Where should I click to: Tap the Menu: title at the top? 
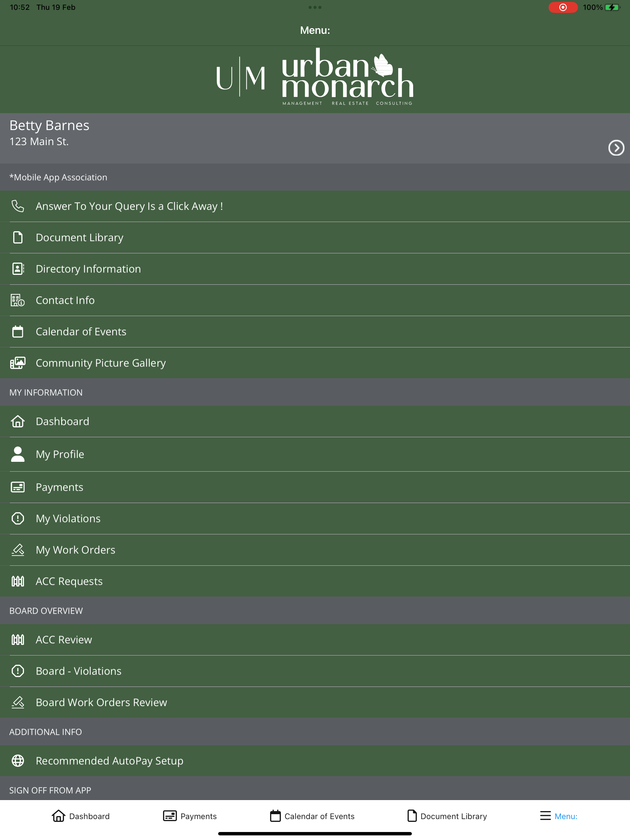coord(315,30)
